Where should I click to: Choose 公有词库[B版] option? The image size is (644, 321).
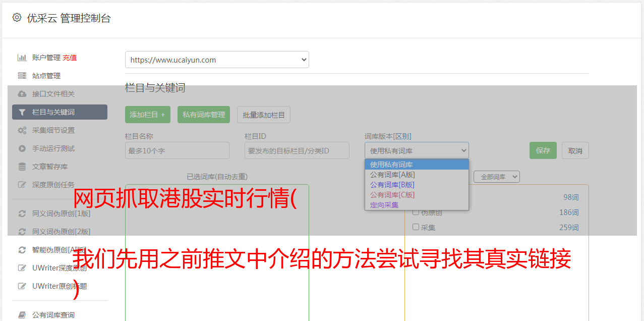[x=417, y=185]
